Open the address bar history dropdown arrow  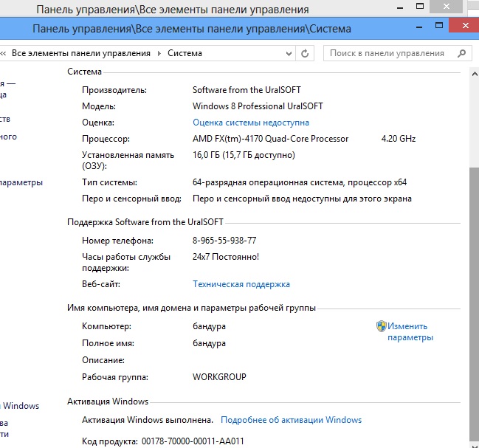point(287,53)
